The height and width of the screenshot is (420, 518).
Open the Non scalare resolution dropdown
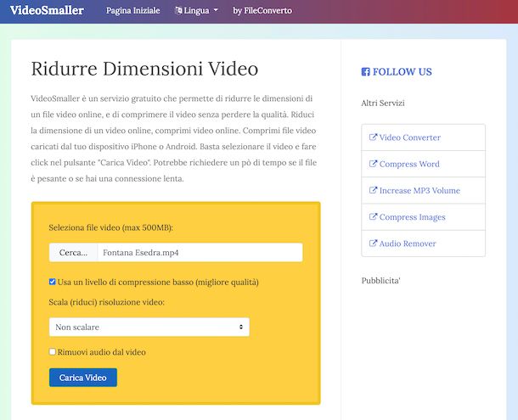pyautogui.click(x=149, y=328)
